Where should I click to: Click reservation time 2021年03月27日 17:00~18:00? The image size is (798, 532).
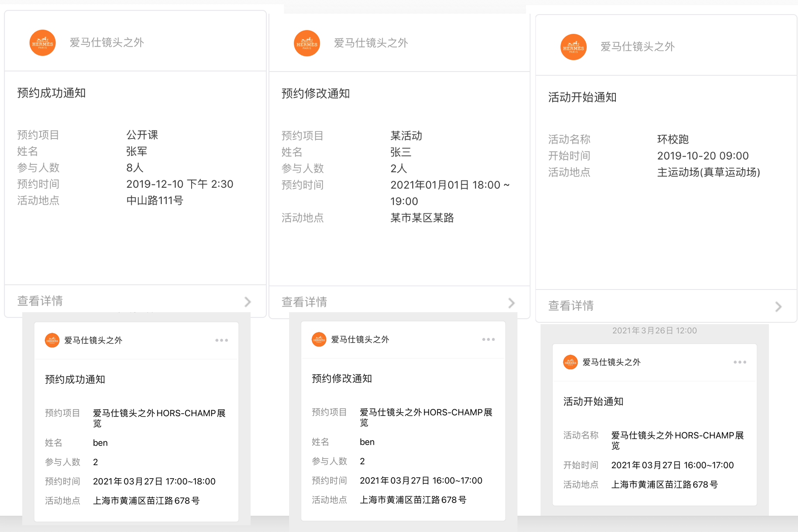(154, 482)
